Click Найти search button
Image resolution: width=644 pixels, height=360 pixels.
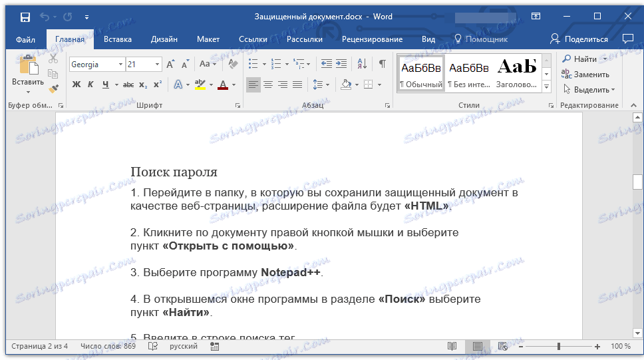click(579, 59)
